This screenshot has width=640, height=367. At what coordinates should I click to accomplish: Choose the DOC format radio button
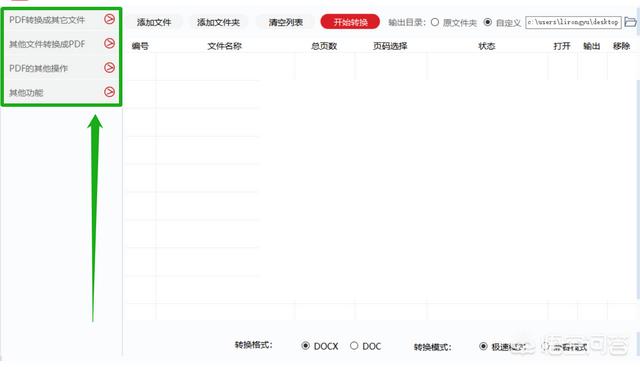354,346
